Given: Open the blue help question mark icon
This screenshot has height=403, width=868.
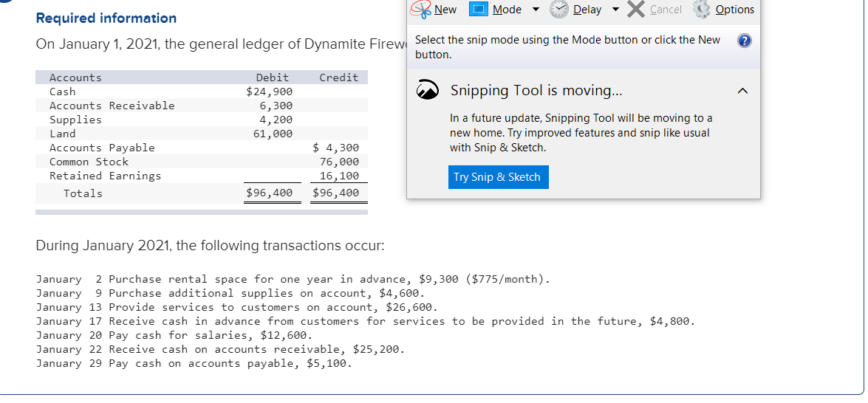Looking at the screenshot, I should tap(745, 41).
